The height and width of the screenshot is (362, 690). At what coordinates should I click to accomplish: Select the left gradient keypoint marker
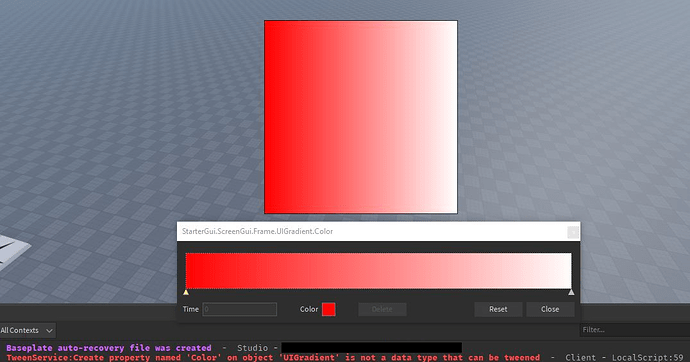click(x=186, y=292)
